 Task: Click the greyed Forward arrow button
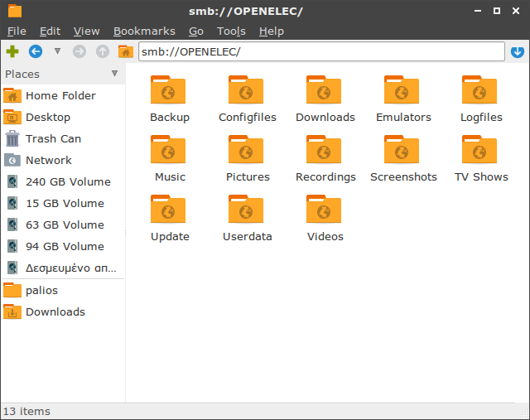(79, 51)
